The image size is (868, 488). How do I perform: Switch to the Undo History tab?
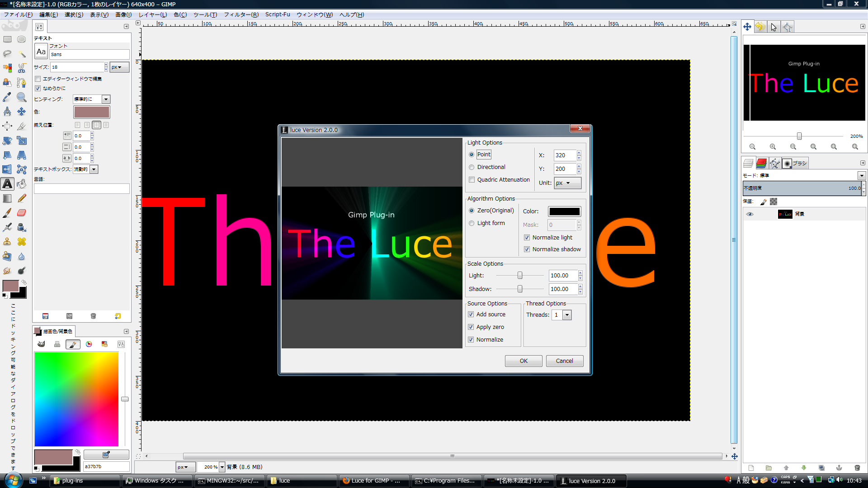tap(760, 27)
